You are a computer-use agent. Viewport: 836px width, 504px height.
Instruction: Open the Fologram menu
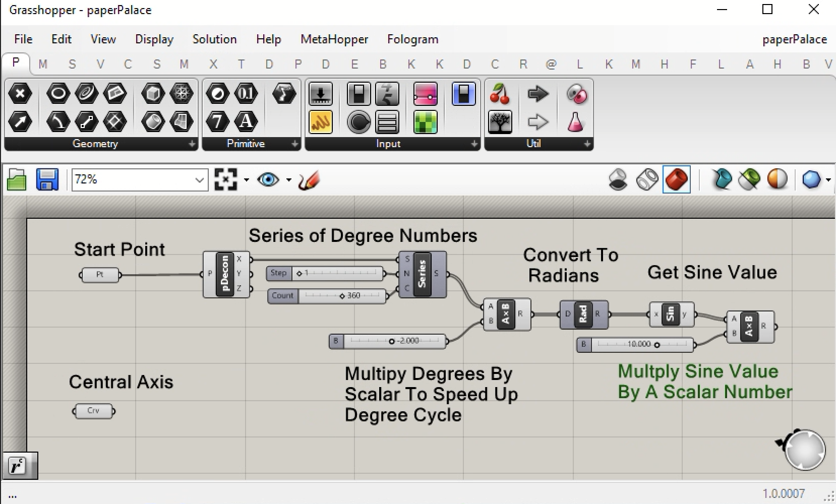click(412, 39)
